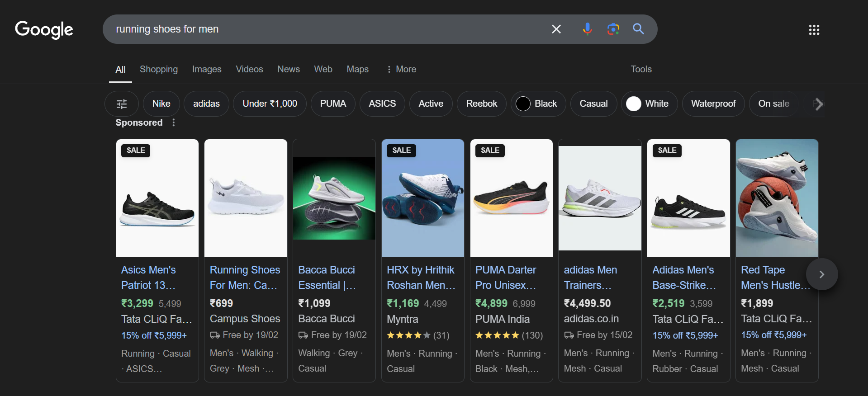Screen dimensions: 868x396
Task: Click the (130) reviews rating stars
Action: (x=509, y=335)
